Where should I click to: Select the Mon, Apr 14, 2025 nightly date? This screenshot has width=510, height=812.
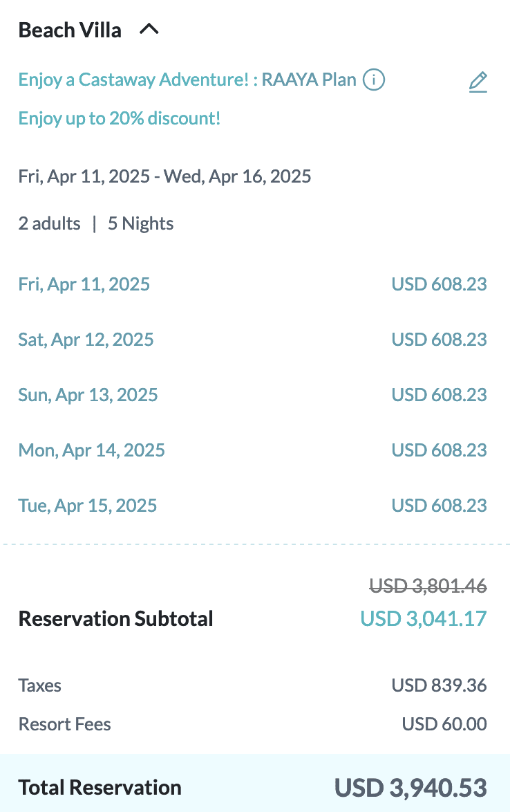click(x=91, y=450)
